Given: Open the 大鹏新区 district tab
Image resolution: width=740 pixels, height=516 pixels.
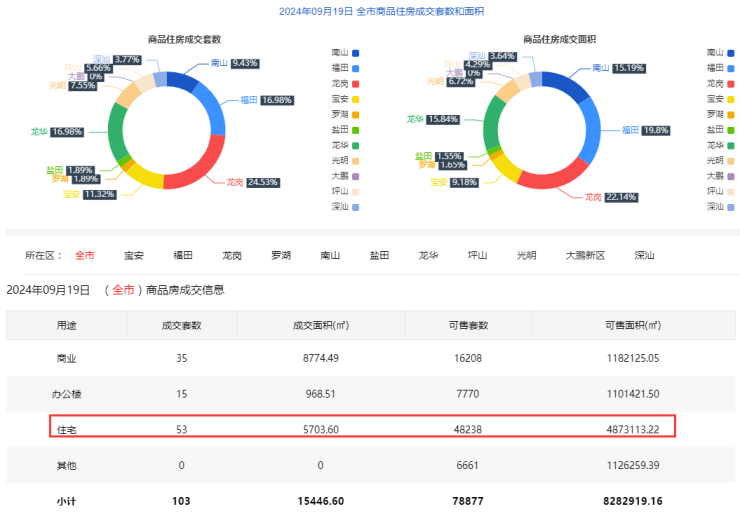Looking at the screenshot, I should click(x=585, y=255).
